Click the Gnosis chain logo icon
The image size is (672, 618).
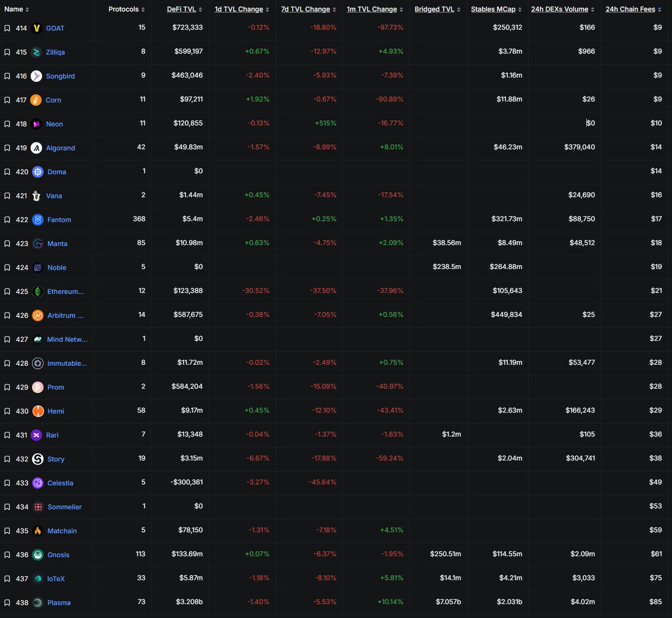point(38,555)
